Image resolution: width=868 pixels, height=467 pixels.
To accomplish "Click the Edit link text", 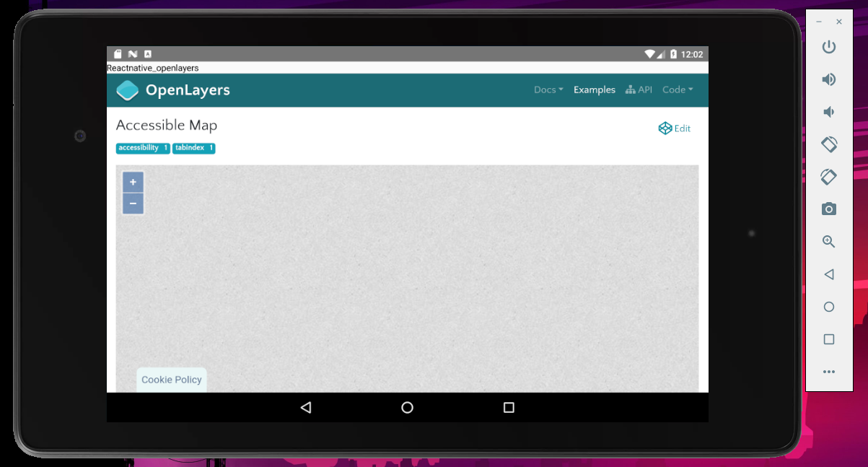I will click(683, 128).
